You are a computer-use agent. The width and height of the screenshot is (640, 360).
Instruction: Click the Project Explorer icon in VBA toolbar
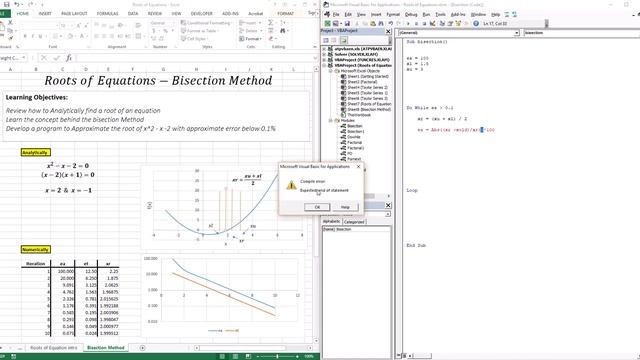(x=442, y=23)
